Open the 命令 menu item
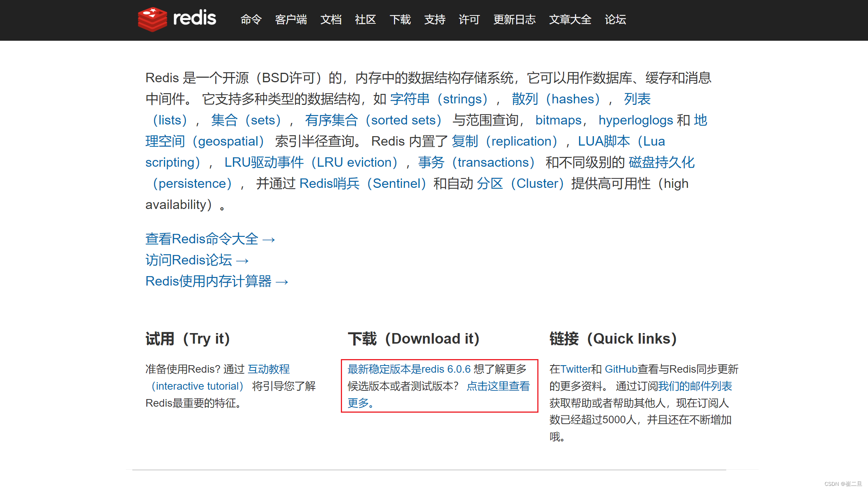Image resolution: width=868 pixels, height=490 pixels. (251, 19)
